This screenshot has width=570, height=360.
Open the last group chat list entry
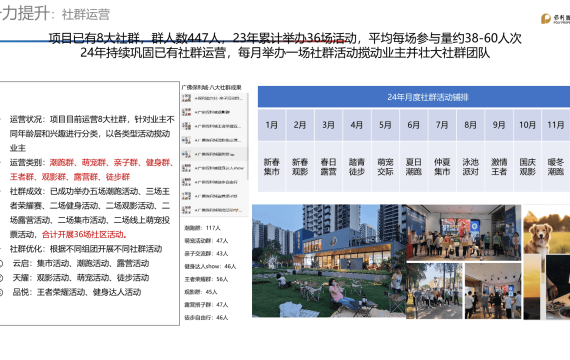click(x=214, y=210)
